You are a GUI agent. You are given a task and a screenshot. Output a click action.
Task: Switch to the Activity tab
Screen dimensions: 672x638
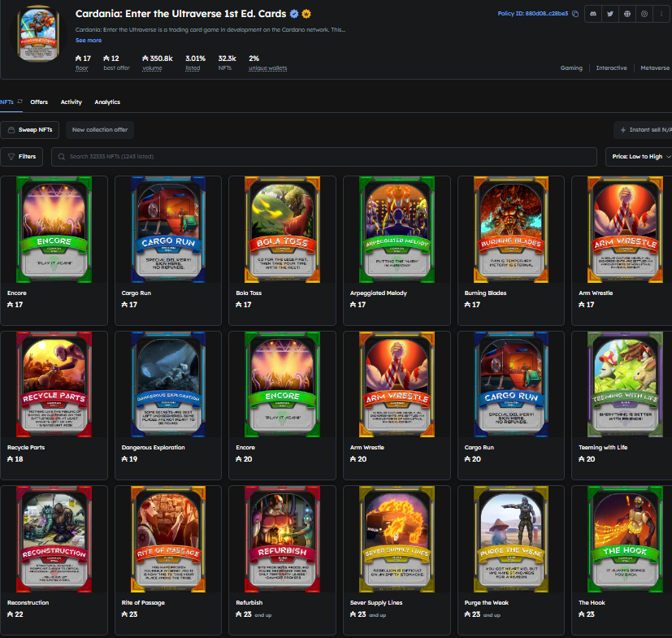click(x=72, y=102)
